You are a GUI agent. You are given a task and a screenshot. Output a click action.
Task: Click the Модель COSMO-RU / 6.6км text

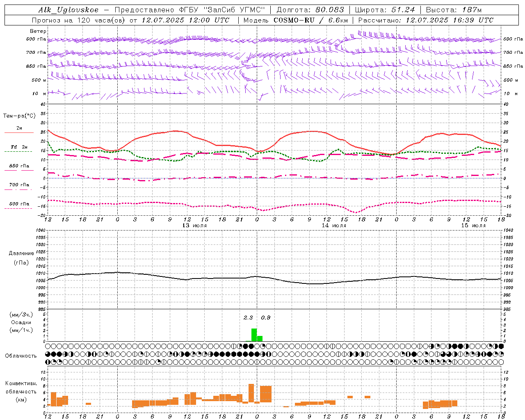[x=296, y=20]
